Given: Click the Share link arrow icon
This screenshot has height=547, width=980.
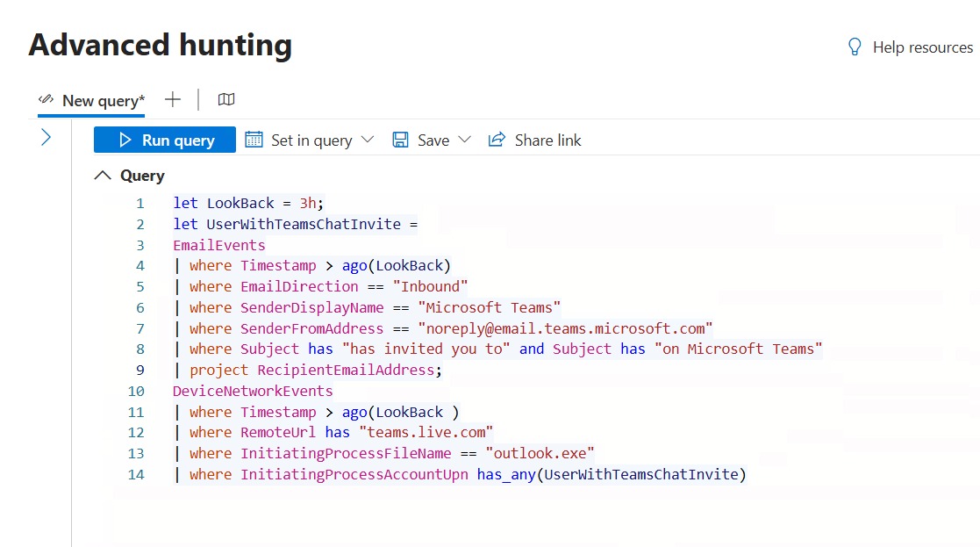Looking at the screenshot, I should (x=497, y=140).
